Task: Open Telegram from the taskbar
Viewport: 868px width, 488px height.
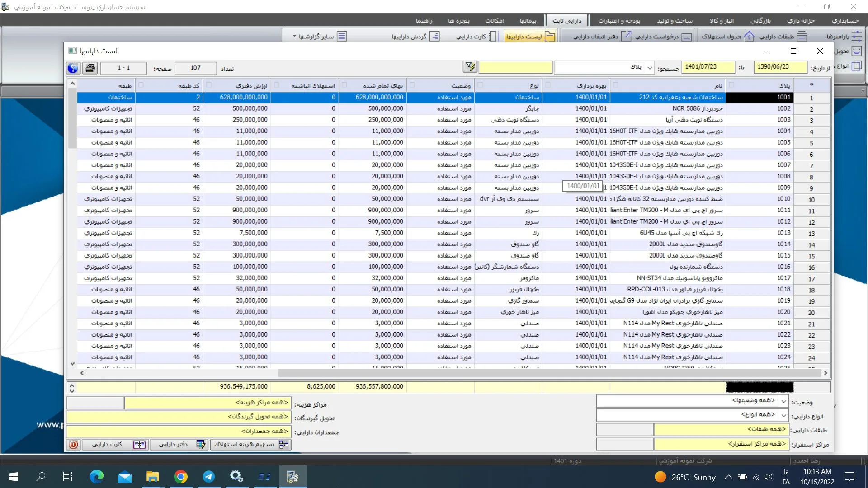Action: click(208, 477)
